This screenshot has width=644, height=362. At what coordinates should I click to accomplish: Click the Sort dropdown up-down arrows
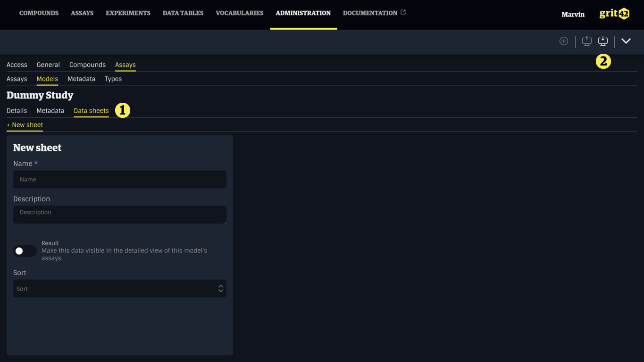(220, 288)
